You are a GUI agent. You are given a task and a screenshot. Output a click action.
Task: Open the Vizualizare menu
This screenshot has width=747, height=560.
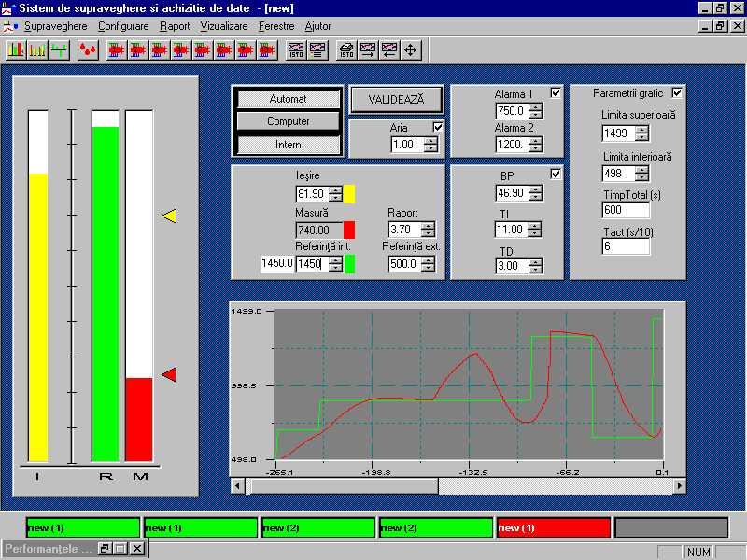point(223,26)
